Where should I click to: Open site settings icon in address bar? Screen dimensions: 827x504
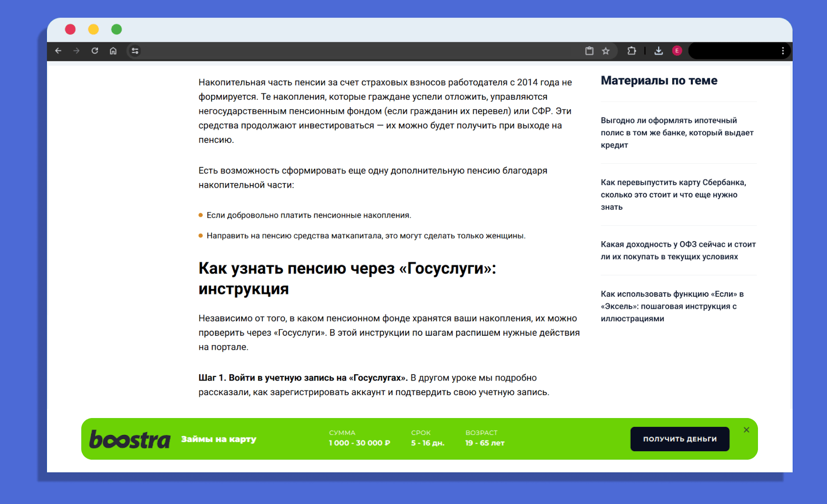tap(135, 51)
